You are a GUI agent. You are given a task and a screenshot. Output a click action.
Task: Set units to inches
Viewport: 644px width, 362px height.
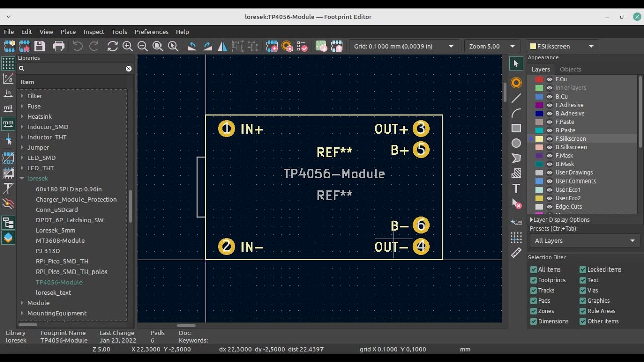8,94
